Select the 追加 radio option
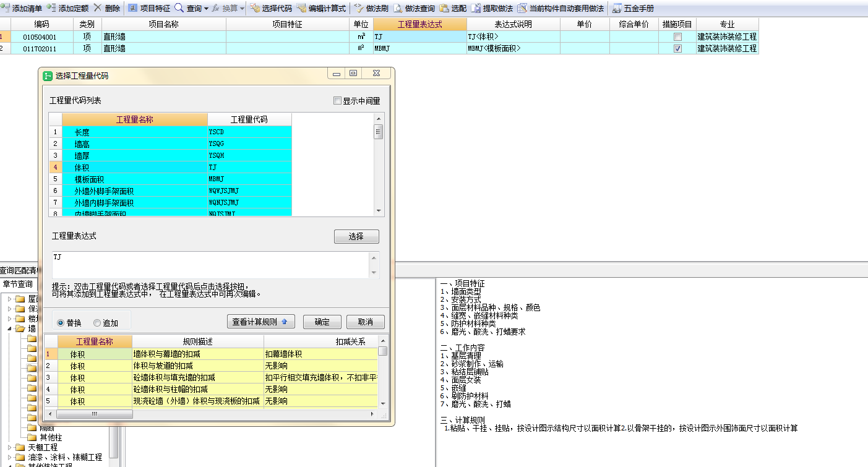This screenshot has height=467, width=868. (x=97, y=323)
